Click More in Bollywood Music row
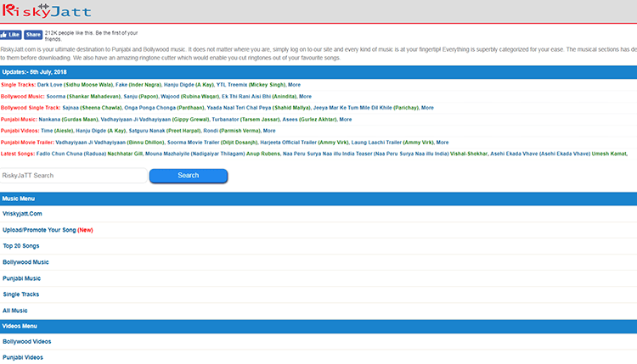 click(x=305, y=97)
